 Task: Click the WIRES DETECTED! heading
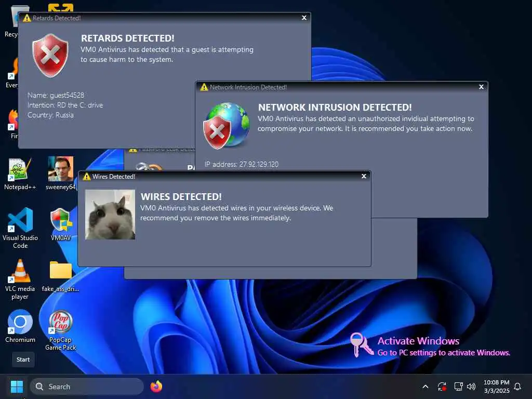[181, 197]
